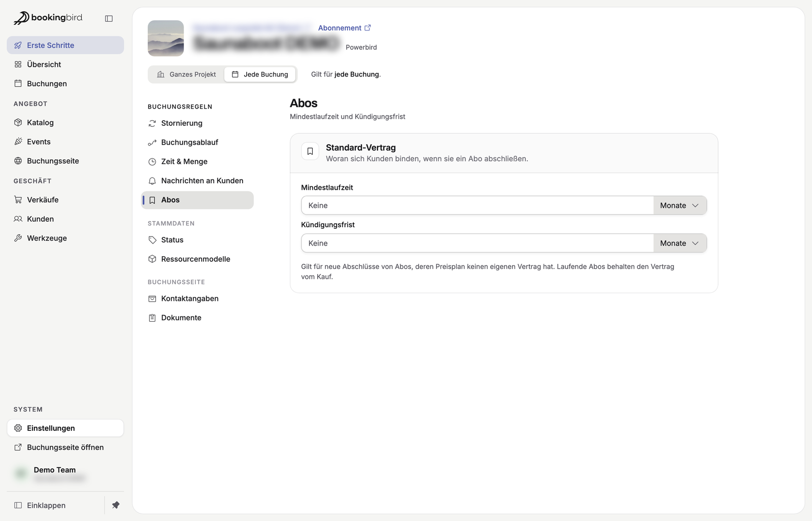Open the Katalog section
The height and width of the screenshot is (521, 812).
65,122
